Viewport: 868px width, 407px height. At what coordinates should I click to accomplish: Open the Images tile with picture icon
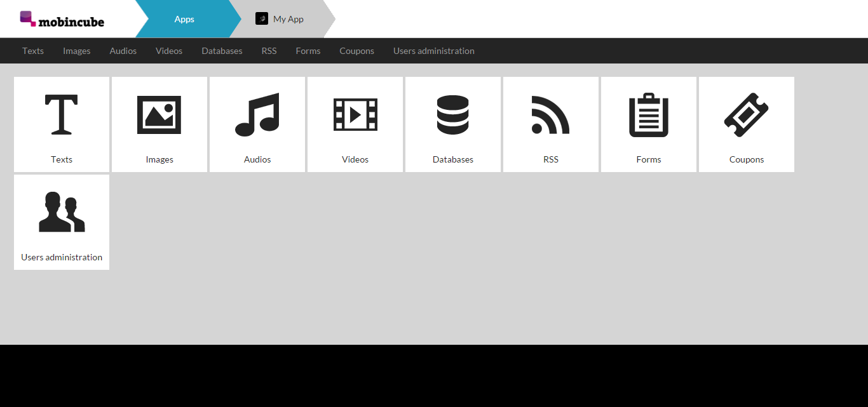(x=159, y=124)
